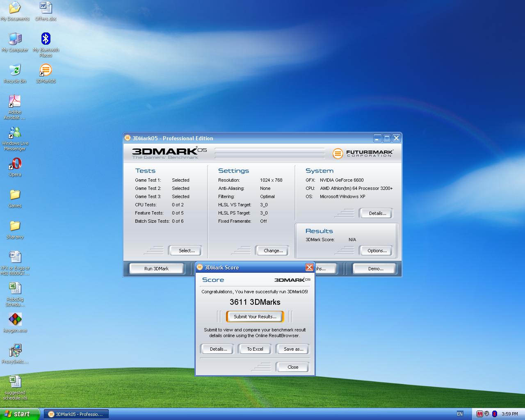The image size is (525, 420).
Task: Click the 3DMark05 title bar icon
Action: pos(128,138)
